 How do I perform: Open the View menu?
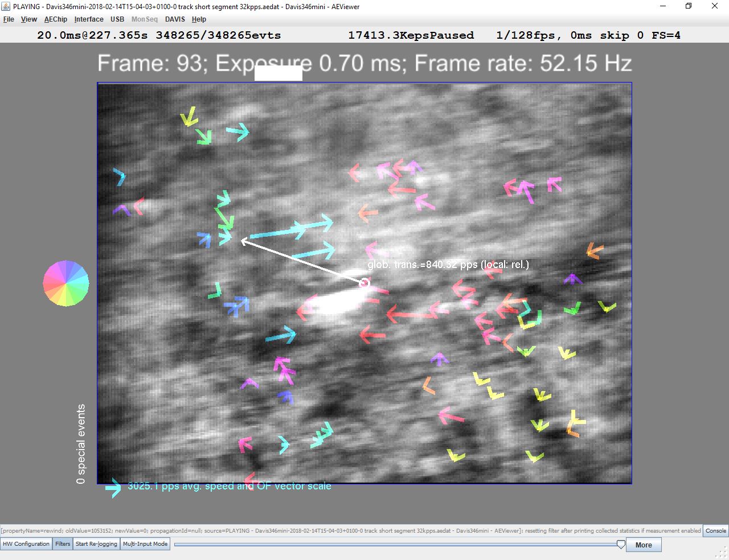pos(29,19)
